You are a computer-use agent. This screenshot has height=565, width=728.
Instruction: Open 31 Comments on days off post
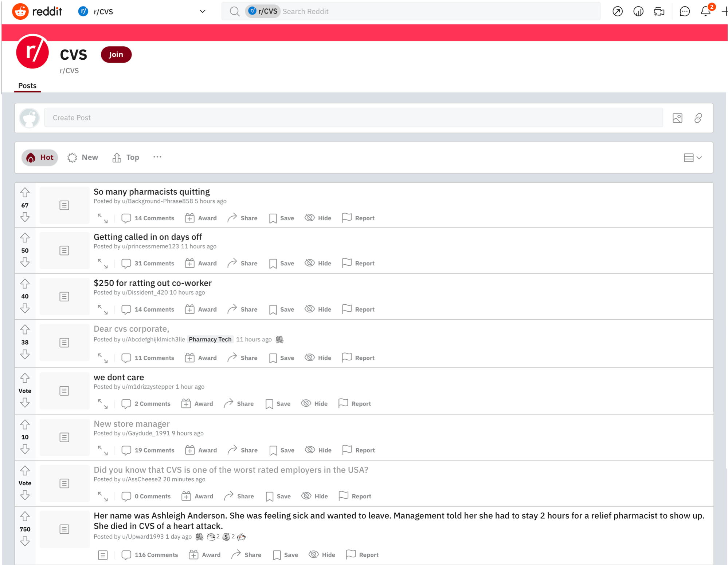[148, 263]
